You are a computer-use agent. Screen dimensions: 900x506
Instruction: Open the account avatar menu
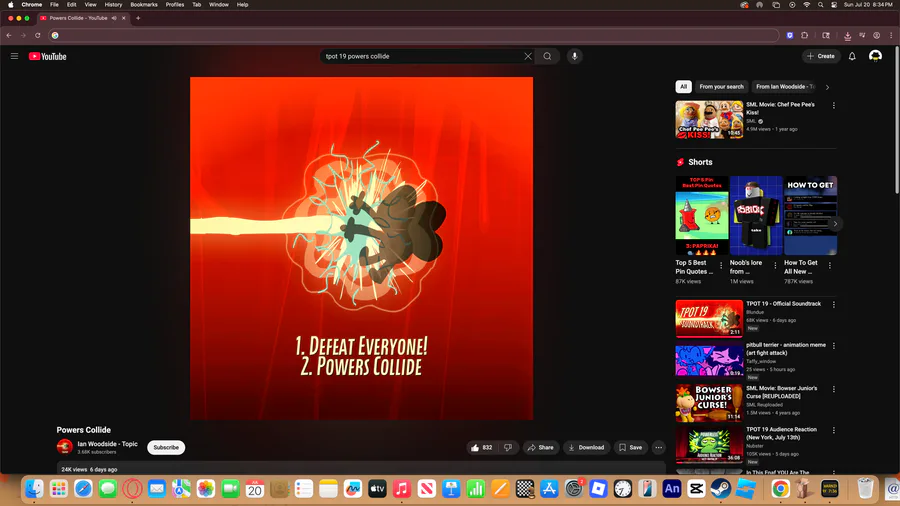[875, 56]
